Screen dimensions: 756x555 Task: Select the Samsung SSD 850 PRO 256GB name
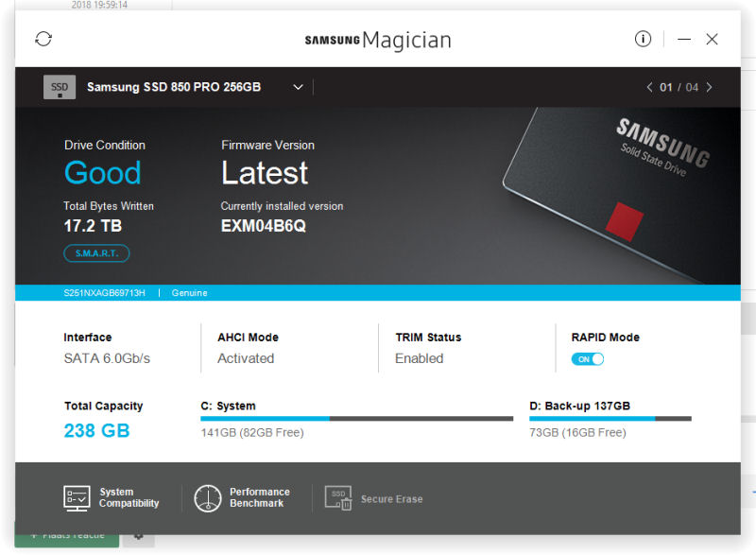[174, 87]
